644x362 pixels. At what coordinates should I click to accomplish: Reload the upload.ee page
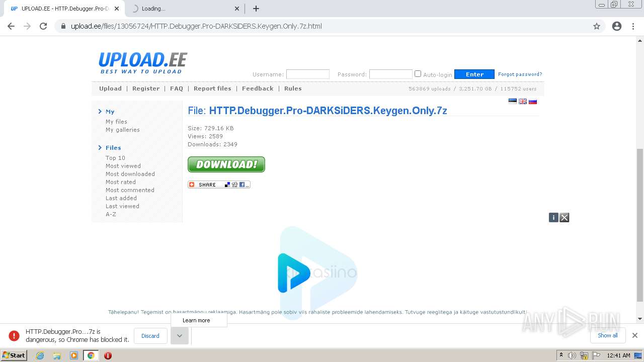[43, 26]
